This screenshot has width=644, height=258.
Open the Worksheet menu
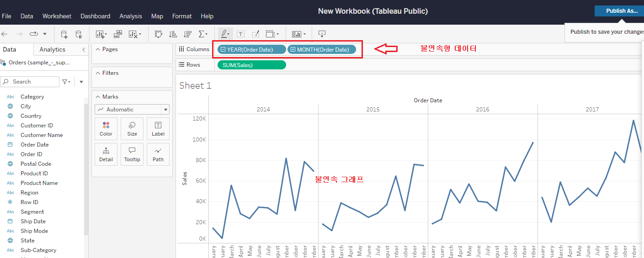pyautogui.click(x=57, y=16)
